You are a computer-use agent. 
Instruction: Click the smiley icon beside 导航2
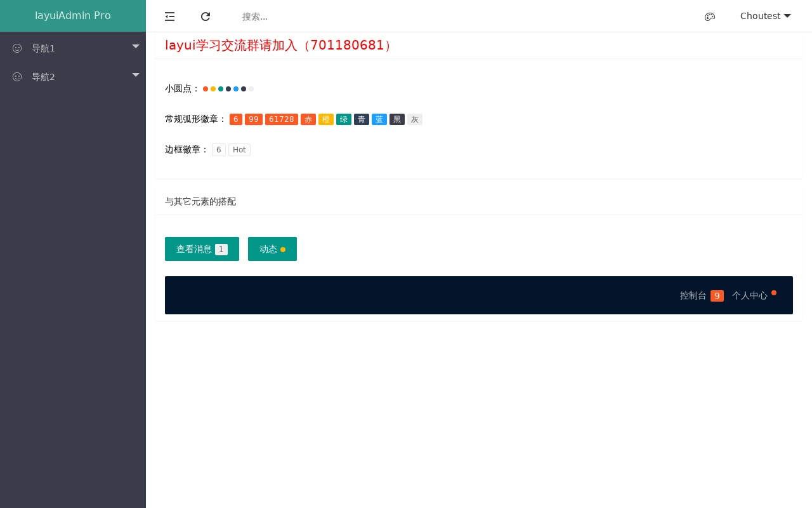click(x=17, y=77)
